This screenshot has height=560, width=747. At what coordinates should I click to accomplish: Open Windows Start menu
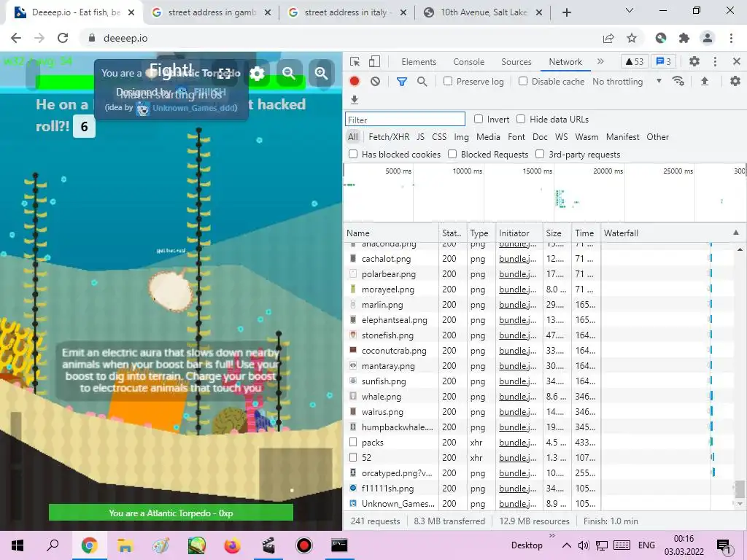pos(18,545)
